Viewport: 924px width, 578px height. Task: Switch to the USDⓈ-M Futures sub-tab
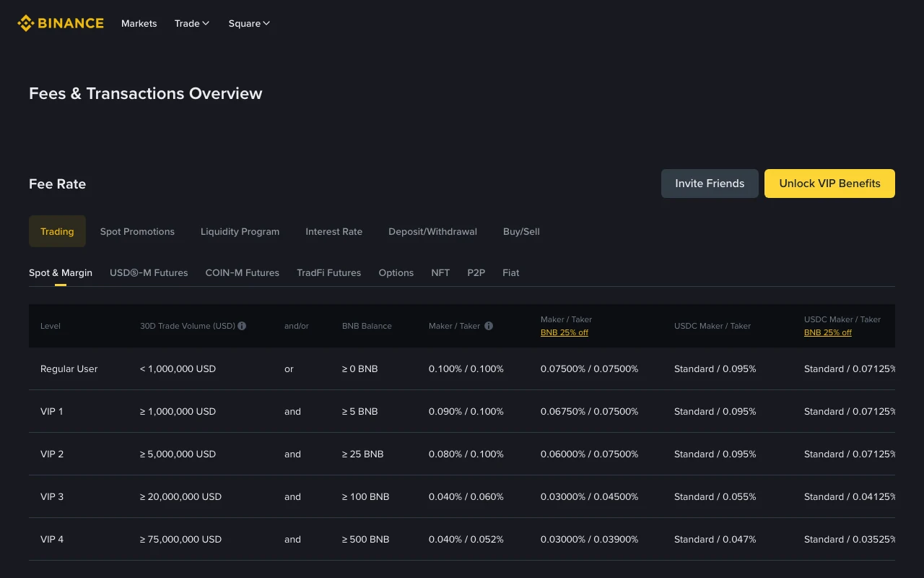pyautogui.click(x=149, y=272)
